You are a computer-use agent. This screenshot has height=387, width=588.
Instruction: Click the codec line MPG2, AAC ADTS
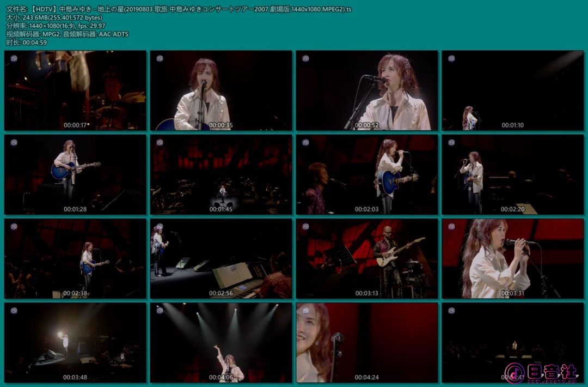(x=67, y=34)
